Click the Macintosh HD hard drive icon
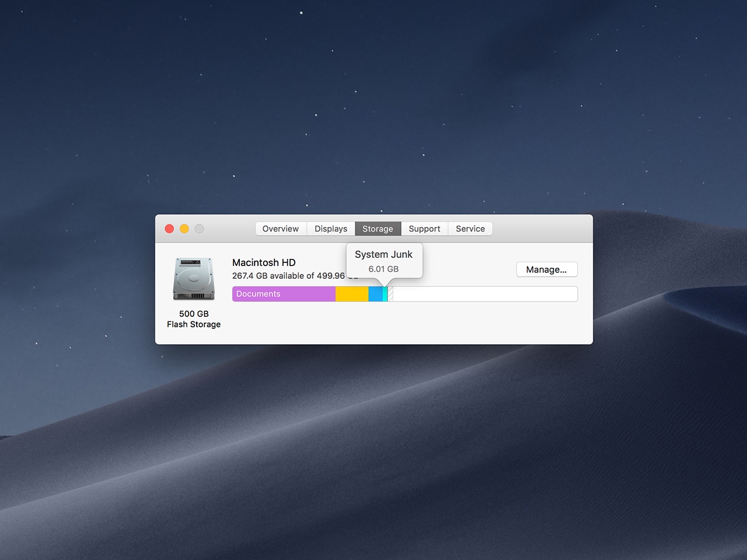The height and width of the screenshot is (560, 747). click(x=194, y=279)
